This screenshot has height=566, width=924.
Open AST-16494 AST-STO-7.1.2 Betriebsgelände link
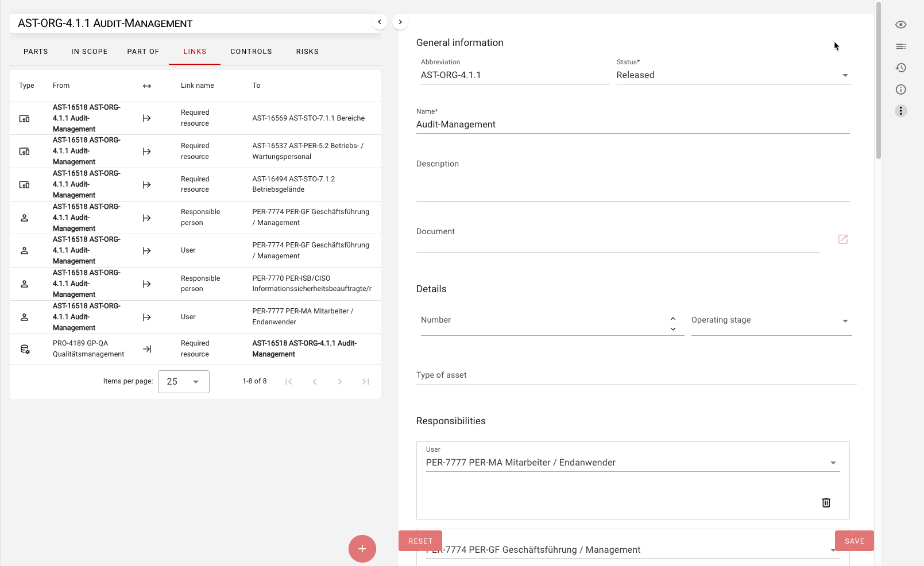click(x=294, y=184)
